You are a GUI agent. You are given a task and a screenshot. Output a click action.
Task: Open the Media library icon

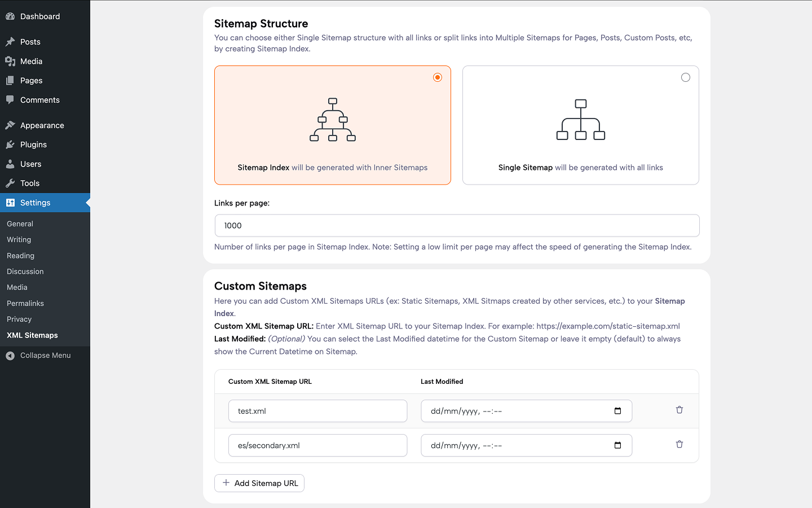pos(10,61)
